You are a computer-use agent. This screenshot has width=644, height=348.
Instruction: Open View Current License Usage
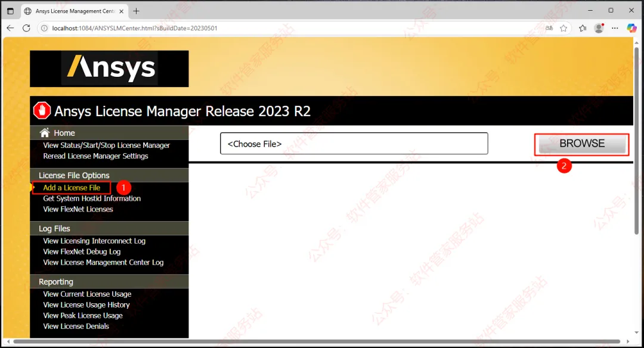coord(87,294)
